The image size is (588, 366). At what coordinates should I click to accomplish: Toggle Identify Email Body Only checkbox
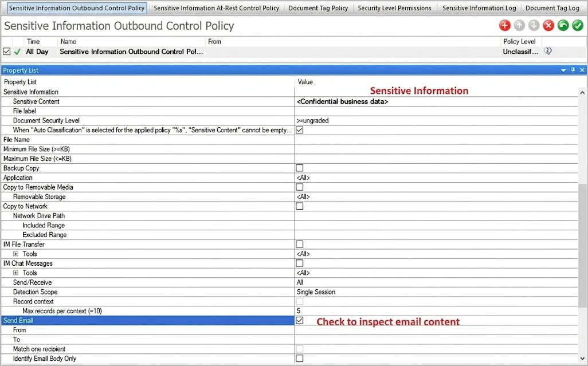coord(299,359)
